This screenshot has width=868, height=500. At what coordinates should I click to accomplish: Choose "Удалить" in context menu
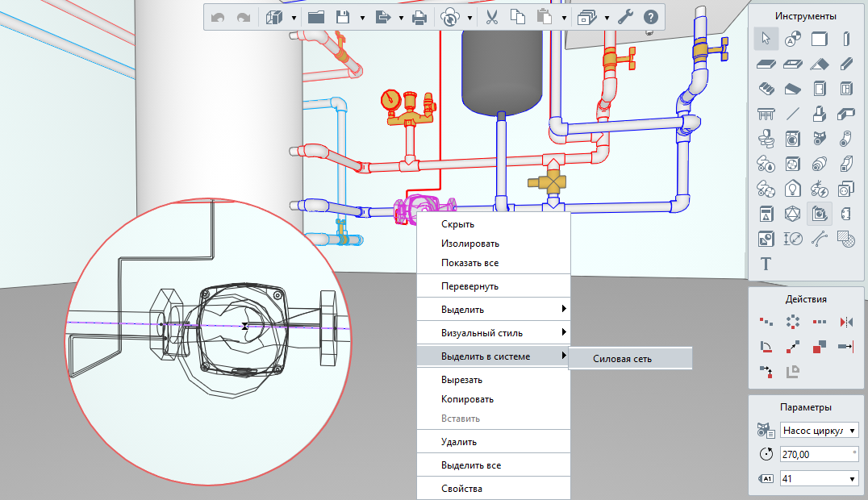click(x=493, y=442)
